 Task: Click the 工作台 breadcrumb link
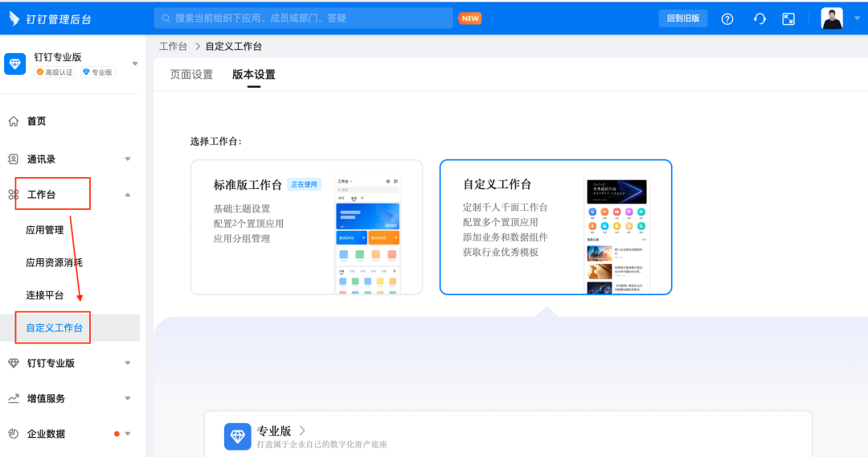(x=174, y=47)
